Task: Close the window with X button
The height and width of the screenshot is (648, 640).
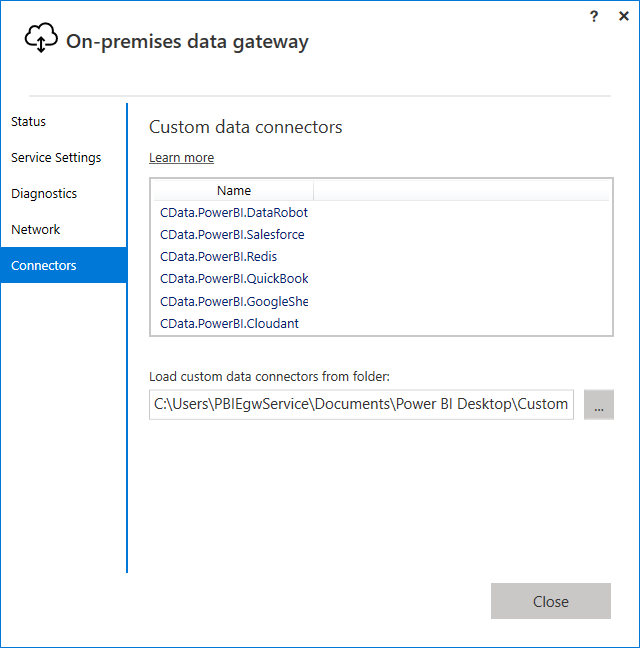Action: pos(622,16)
